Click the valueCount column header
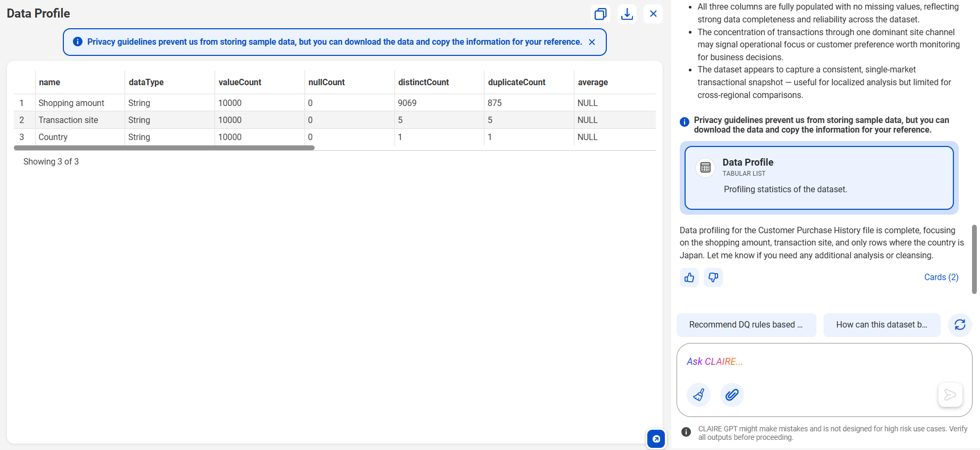Screen dimensions: 980x450 point(260,82)
